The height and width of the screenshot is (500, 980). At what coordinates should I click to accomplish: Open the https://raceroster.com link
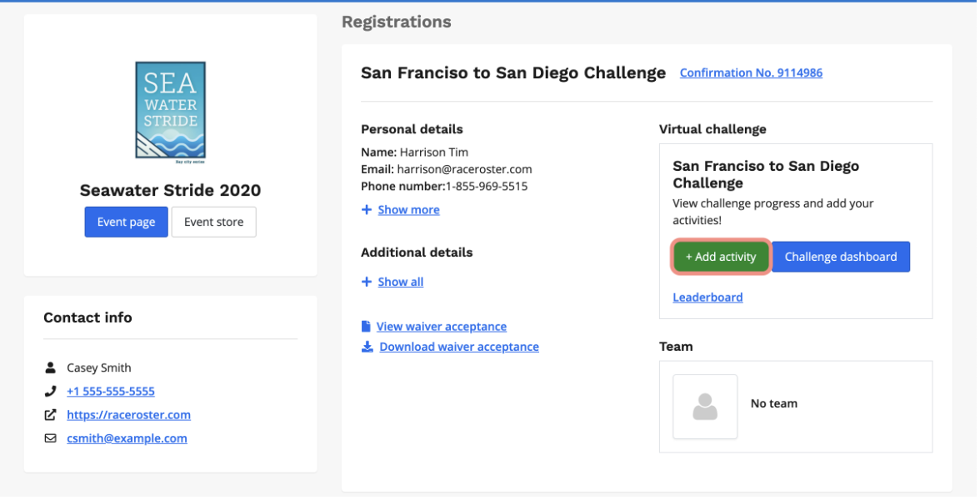click(x=128, y=415)
